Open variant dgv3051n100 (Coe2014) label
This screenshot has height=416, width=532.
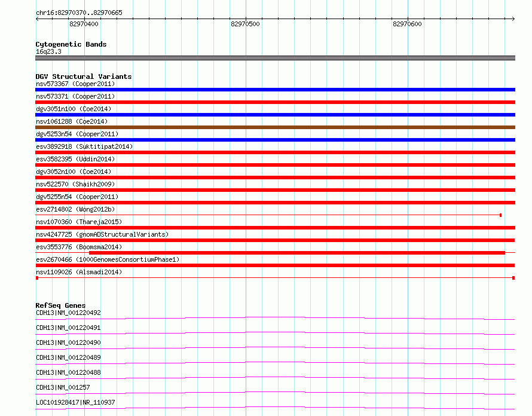click(x=74, y=109)
